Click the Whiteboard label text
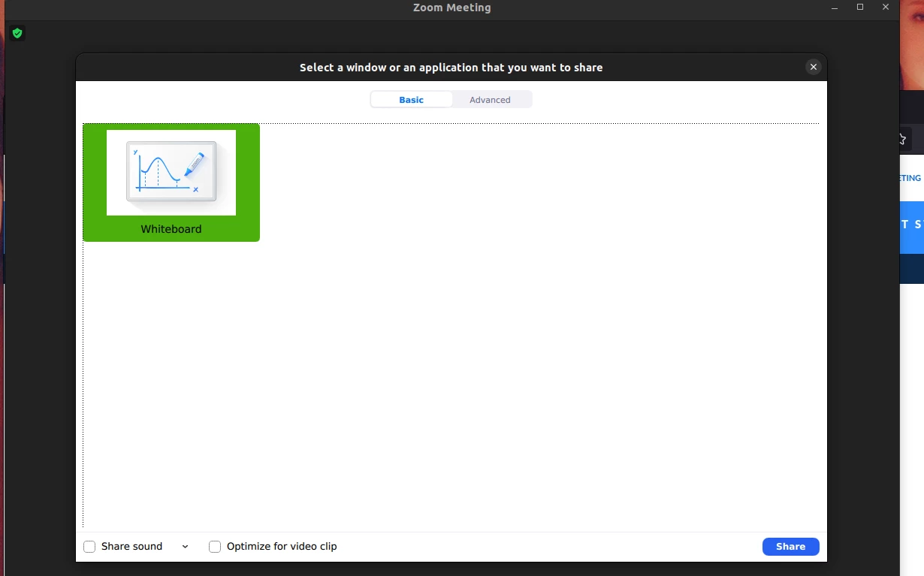Image resolution: width=924 pixels, height=576 pixels. click(x=171, y=229)
